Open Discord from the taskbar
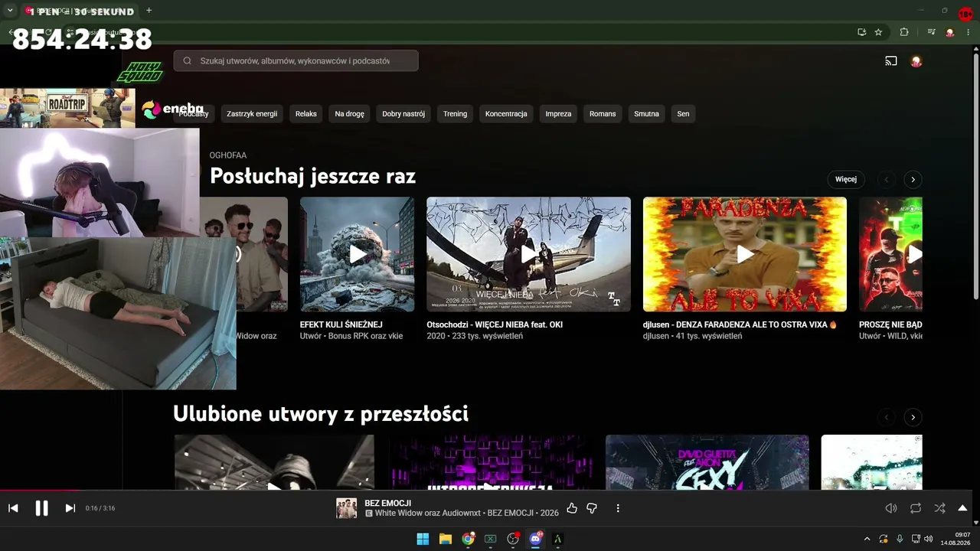The image size is (980, 551). [x=536, y=539]
